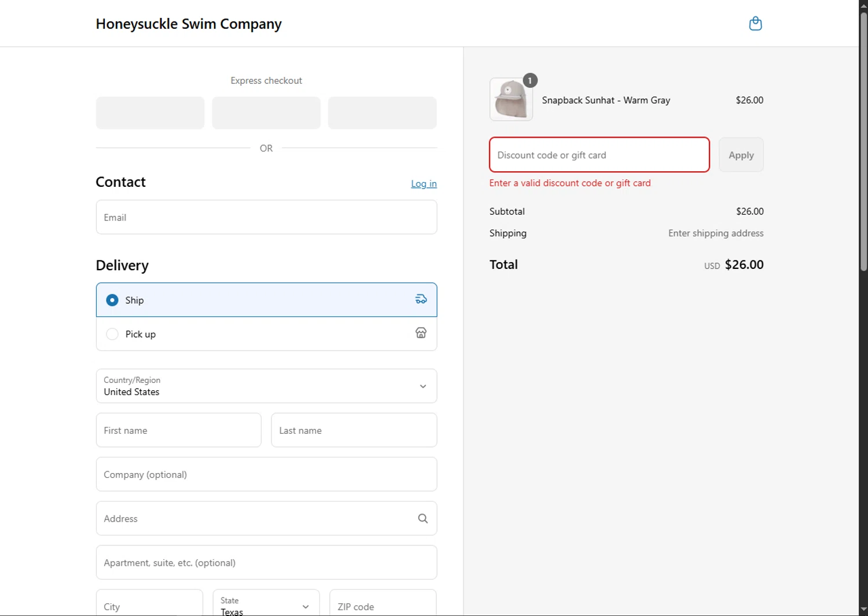Open the Country/Region dropdown
Screen dimensions: 868x616
pyautogui.click(x=266, y=386)
